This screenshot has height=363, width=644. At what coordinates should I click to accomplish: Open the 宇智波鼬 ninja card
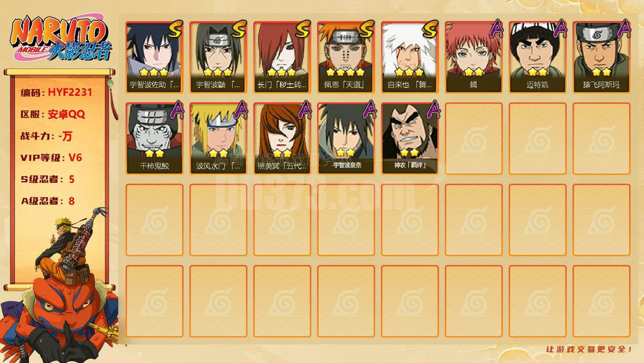pyautogui.click(x=218, y=57)
